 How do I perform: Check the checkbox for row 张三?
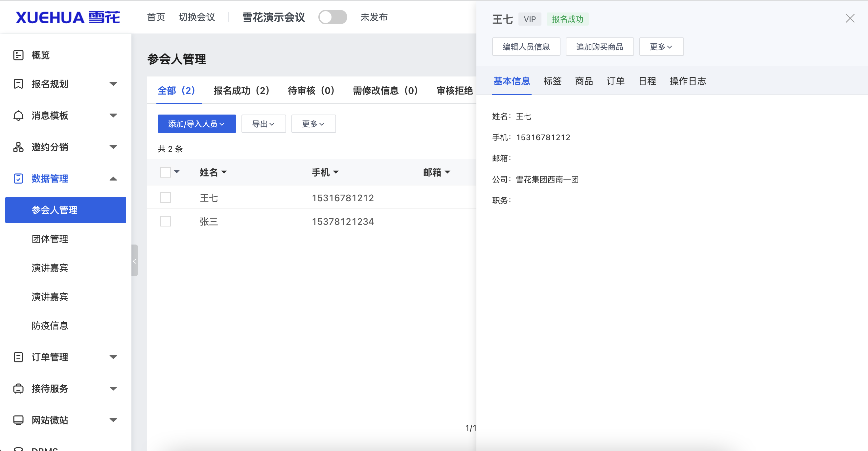pos(166,221)
